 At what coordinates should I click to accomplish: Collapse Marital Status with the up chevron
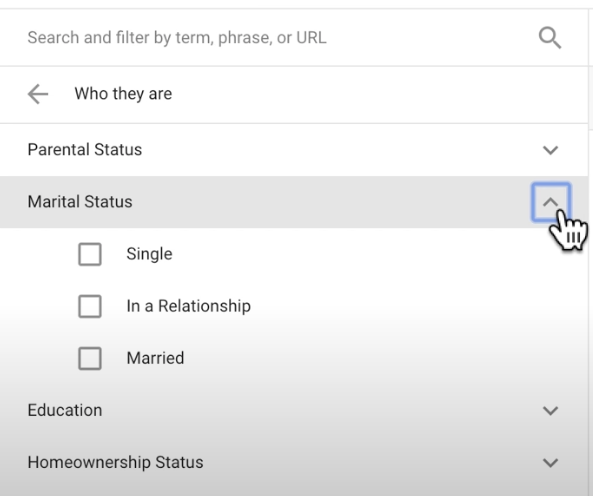(x=551, y=202)
